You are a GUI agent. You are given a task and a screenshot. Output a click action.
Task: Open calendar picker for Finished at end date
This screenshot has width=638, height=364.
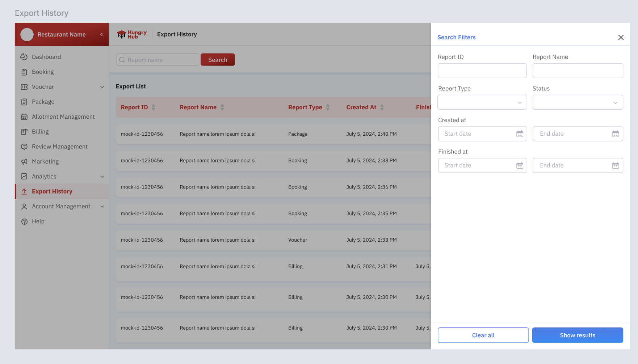tap(615, 166)
